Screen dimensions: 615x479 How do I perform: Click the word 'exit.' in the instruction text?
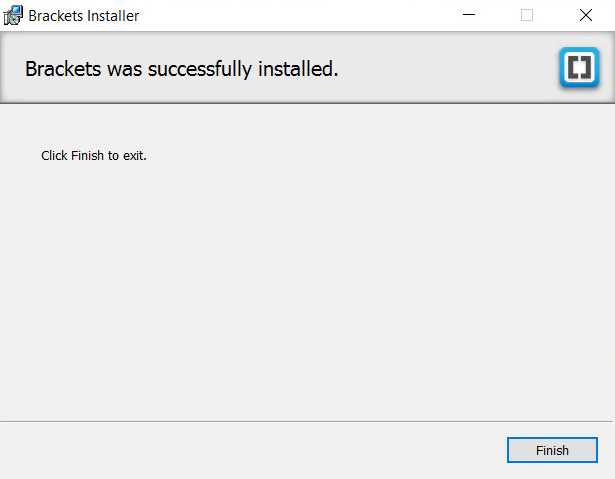pyautogui.click(x=135, y=156)
